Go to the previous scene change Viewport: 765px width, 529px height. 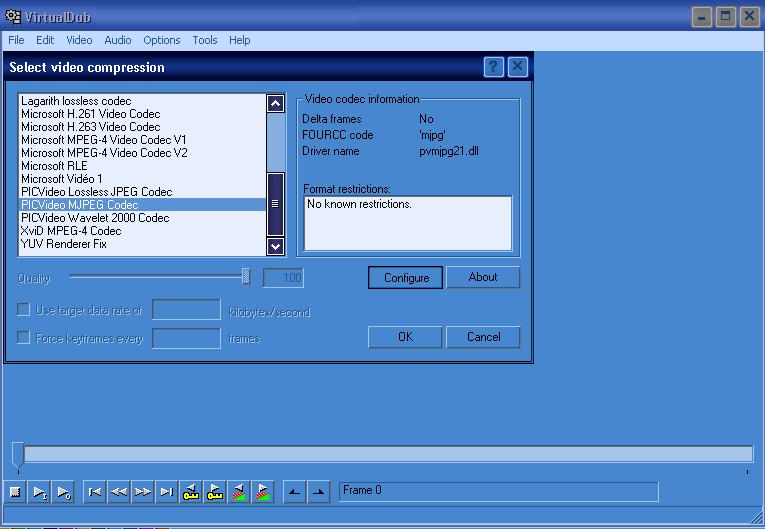pos(239,492)
